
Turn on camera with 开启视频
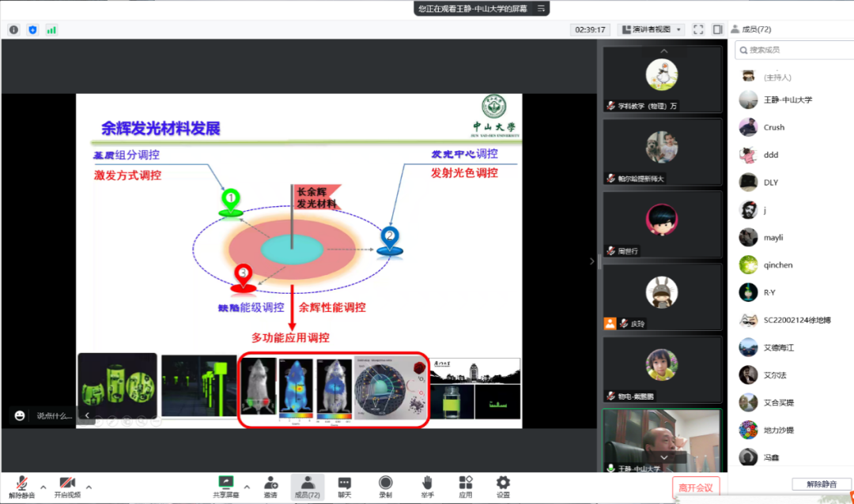pos(67,487)
